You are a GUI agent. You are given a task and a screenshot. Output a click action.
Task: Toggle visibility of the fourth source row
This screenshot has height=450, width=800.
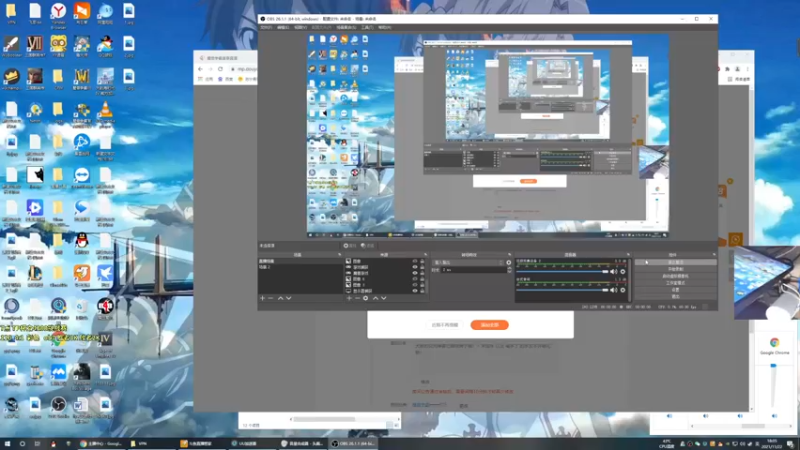click(415, 279)
